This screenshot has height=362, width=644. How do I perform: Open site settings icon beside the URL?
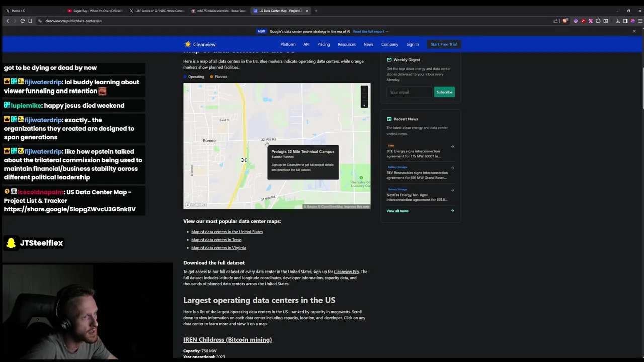tap(40, 21)
